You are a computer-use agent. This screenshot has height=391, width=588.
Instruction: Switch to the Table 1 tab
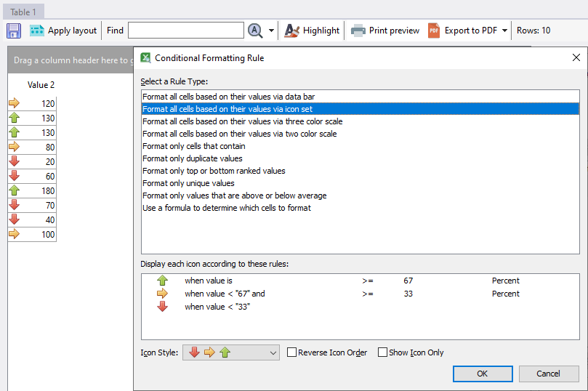pyautogui.click(x=23, y=12)
